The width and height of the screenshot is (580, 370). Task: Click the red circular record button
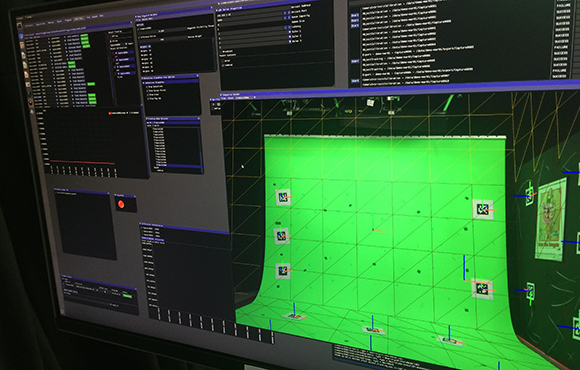pos(121,204)
